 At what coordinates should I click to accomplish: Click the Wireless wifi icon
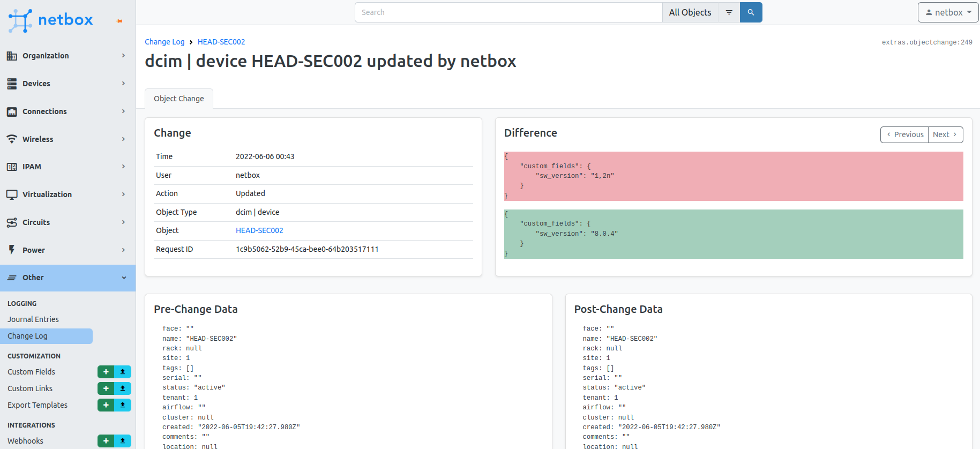click(12, 139)
